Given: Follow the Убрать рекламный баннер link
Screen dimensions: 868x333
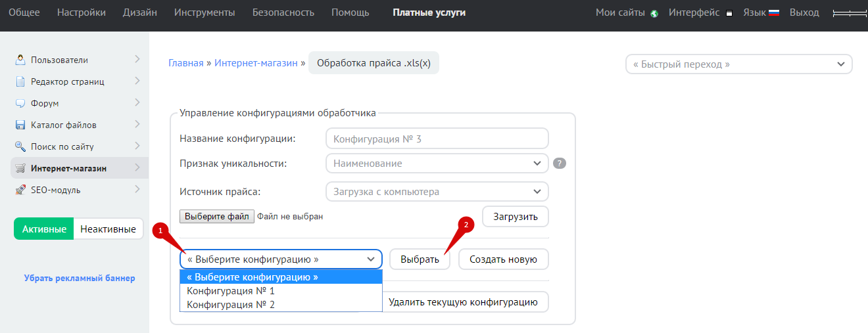Looking at the screenshot, I should (x=80, y=278).
